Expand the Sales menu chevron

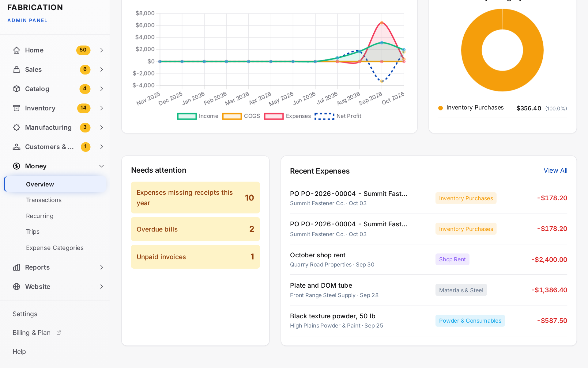point(101,69)
